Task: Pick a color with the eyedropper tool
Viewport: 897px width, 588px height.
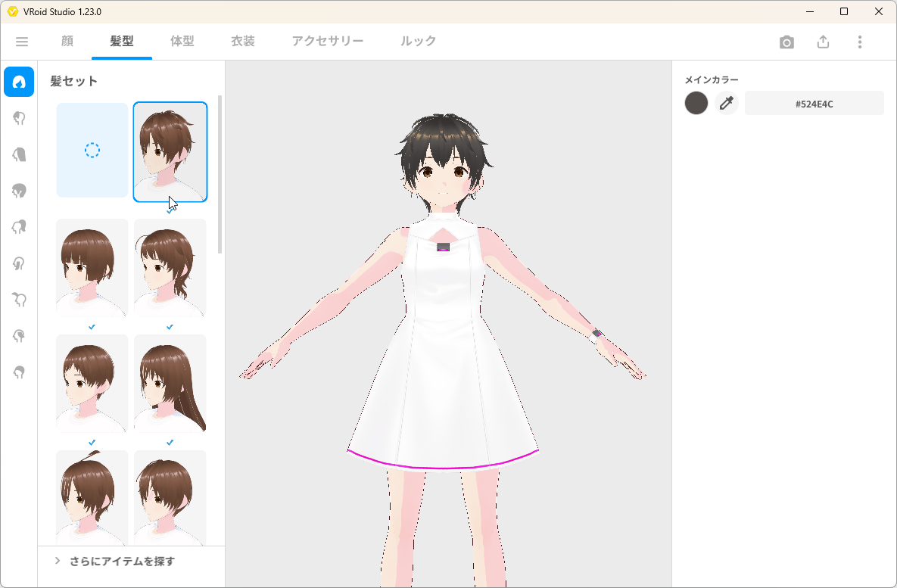Action: [726, 103]
